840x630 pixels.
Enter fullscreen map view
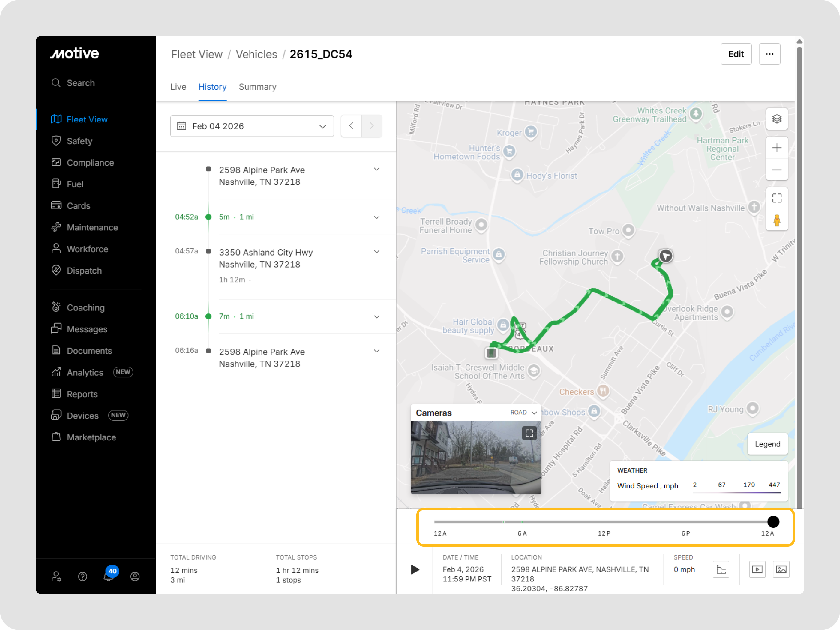point(777,198)
